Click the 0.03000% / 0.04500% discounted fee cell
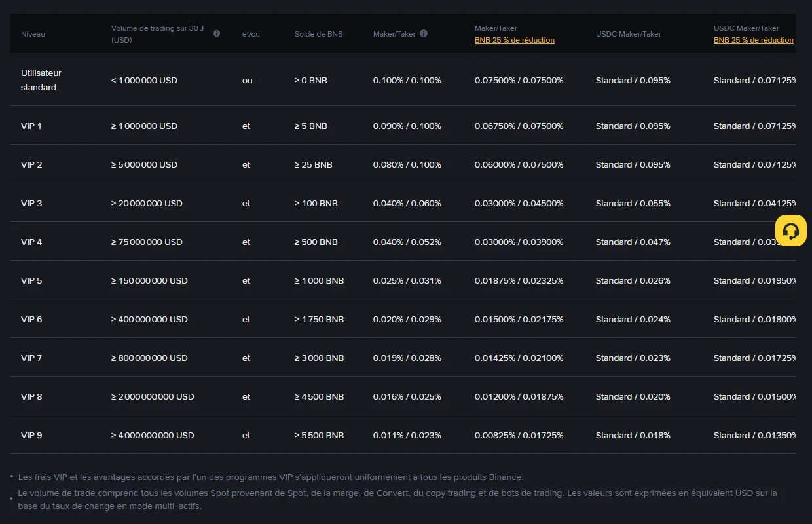812x524 pixels. tap(519, 203)
